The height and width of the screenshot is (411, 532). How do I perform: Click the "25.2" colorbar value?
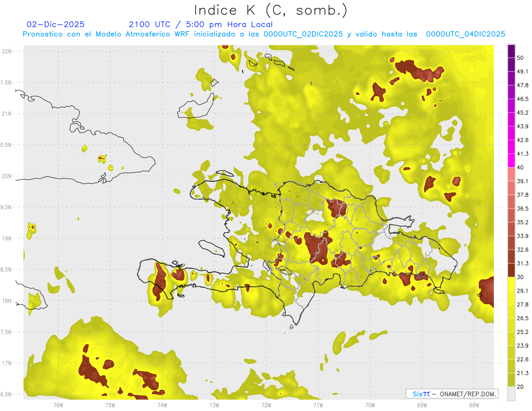click(x=523, y=332)
